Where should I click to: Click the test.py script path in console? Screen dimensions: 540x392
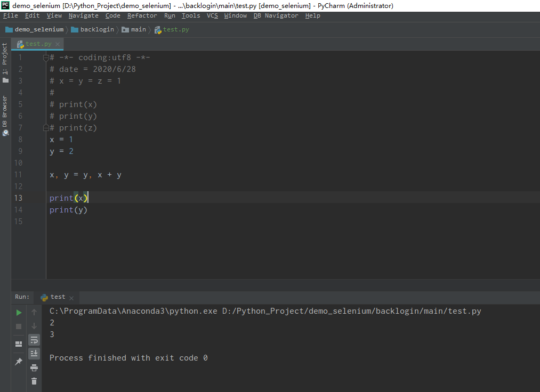351,311
